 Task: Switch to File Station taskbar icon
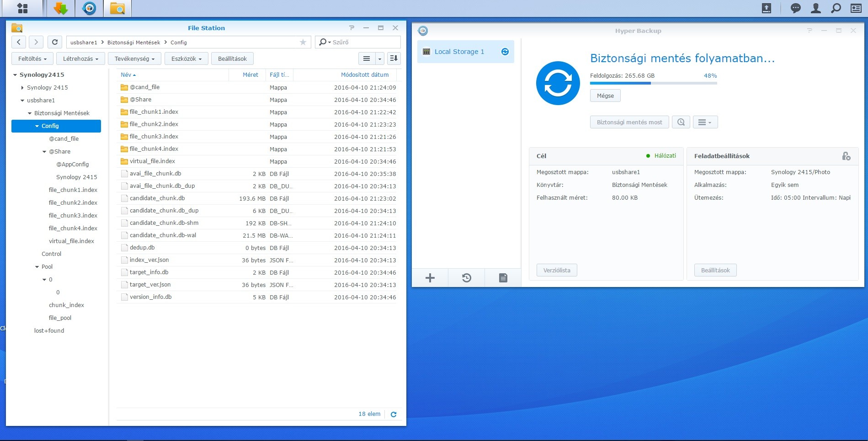(x=117, y=8)
